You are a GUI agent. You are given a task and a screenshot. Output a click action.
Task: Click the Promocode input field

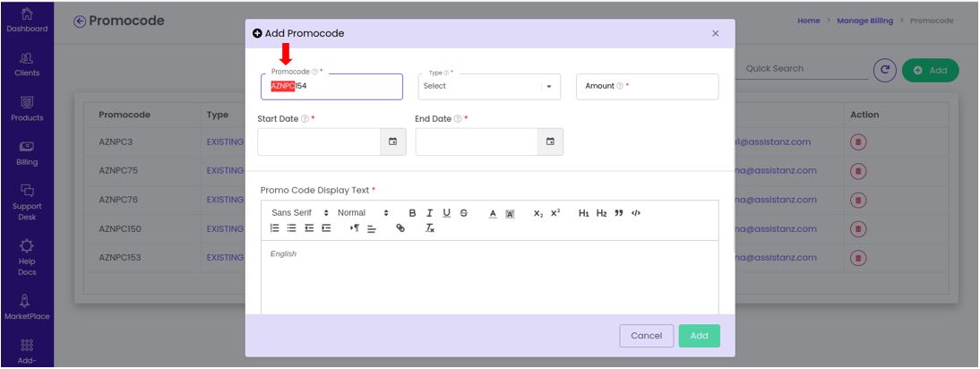[x=331, y=86]
